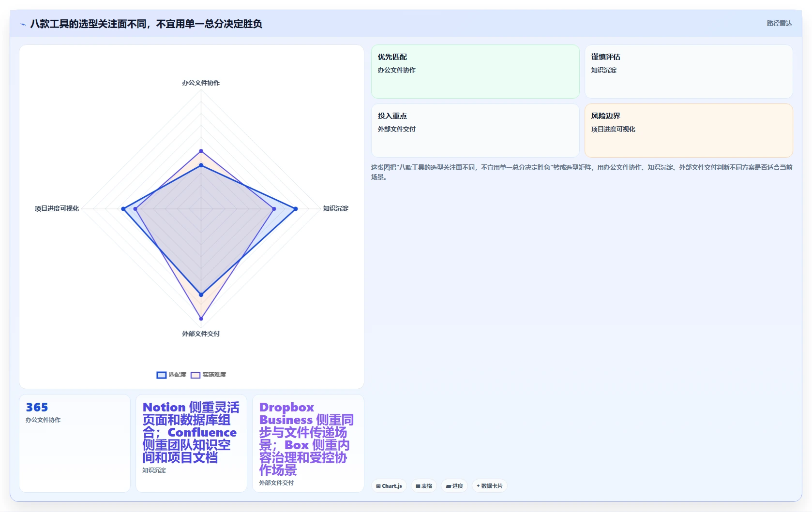Click the description paragraph starting 这张图把
Screen dimensions: 812x512
point(582,172)
